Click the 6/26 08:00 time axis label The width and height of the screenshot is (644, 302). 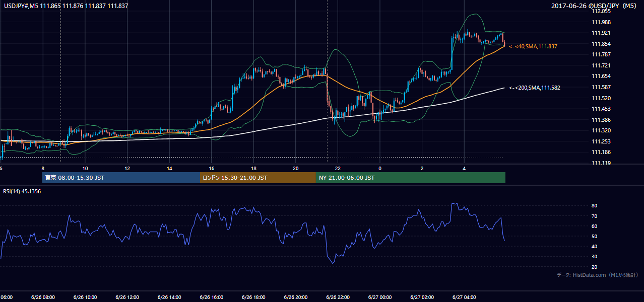(x=43, y=297)
